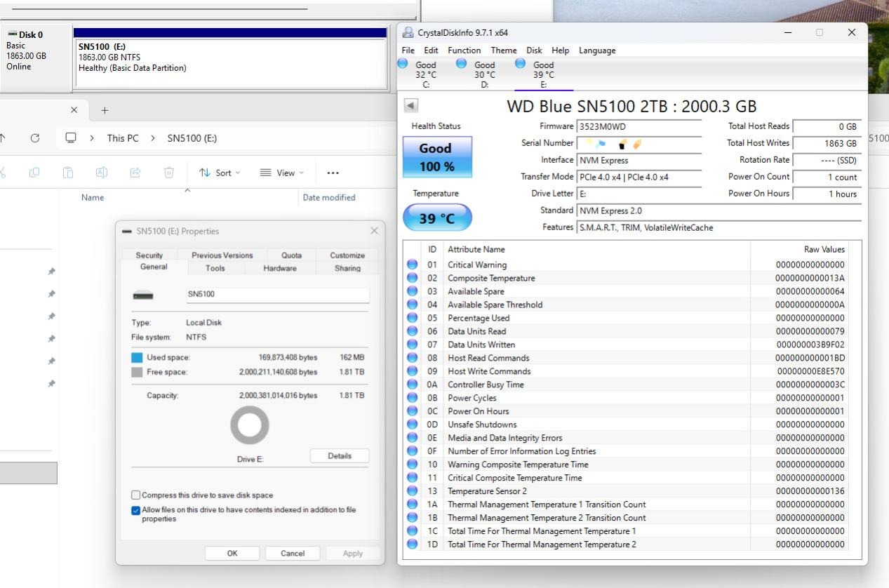Click the Delete icon in Explorer toolbar
Viewport: 889px width, 588px height.
tap(169, 172)
